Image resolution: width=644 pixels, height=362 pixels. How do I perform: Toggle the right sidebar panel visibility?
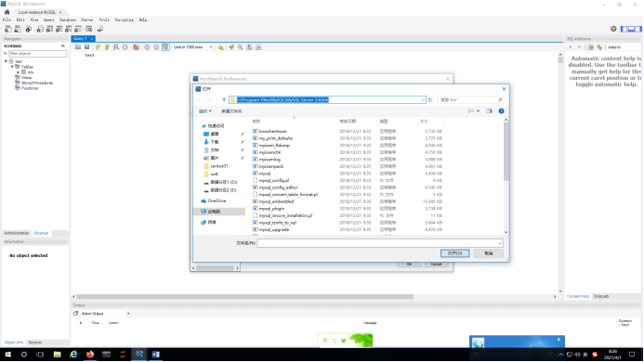tap(637, 29)
